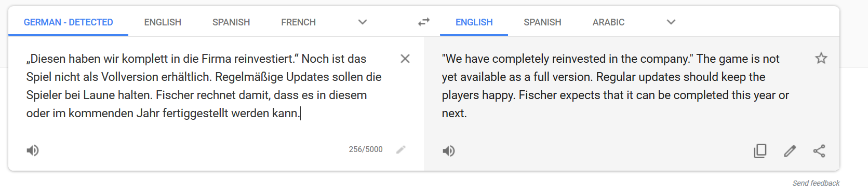Expand more target languages
The width and height of the screenshot is (868, 194).
(x=671, y=22)
